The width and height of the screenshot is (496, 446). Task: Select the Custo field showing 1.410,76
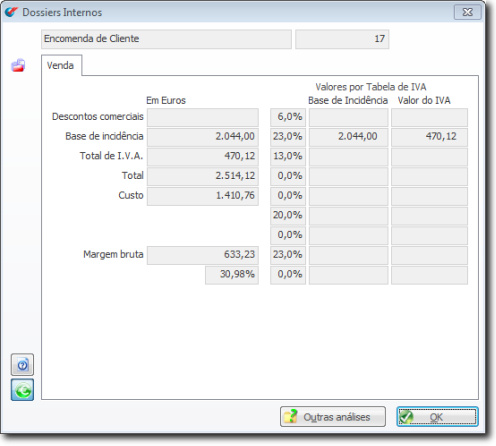coord(203,196)
